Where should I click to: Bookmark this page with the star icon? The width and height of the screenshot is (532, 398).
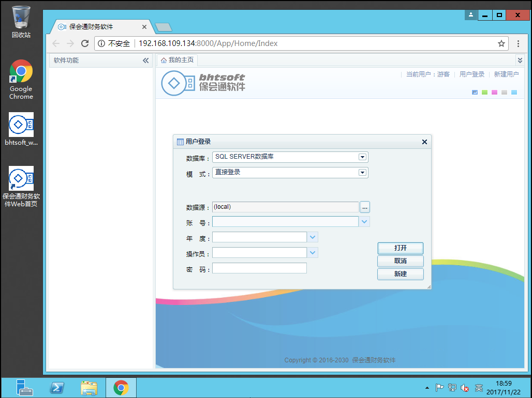[x=501, y=43]
